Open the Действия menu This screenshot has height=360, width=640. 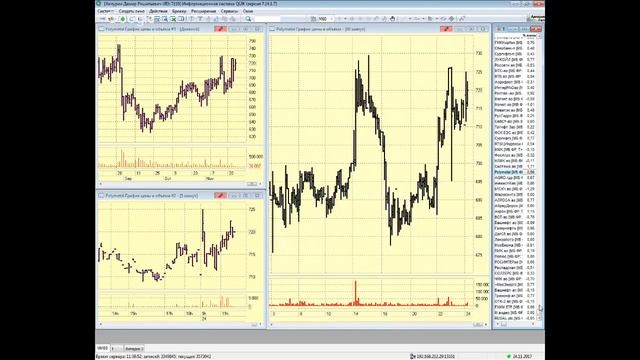[x=158, y=11]
